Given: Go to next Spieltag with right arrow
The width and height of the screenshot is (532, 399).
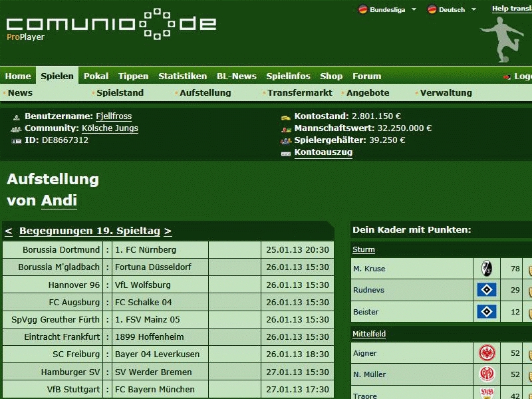Looking at the screenshot, I should click(x=168, y=231).
